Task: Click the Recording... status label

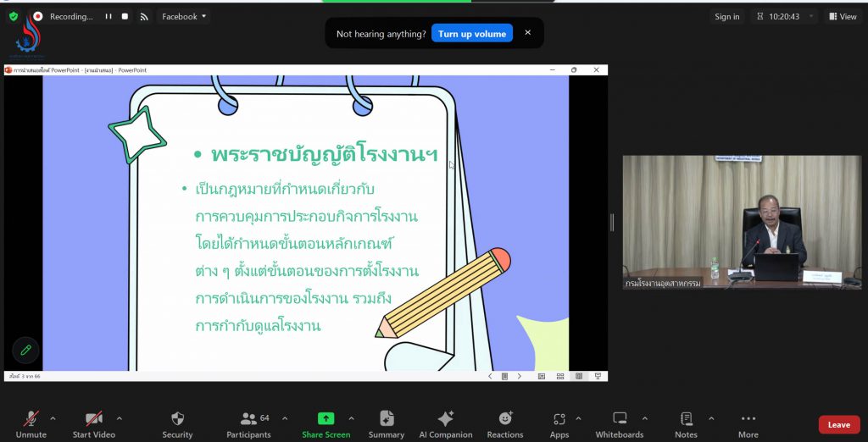Action: [x=71, y=17]
